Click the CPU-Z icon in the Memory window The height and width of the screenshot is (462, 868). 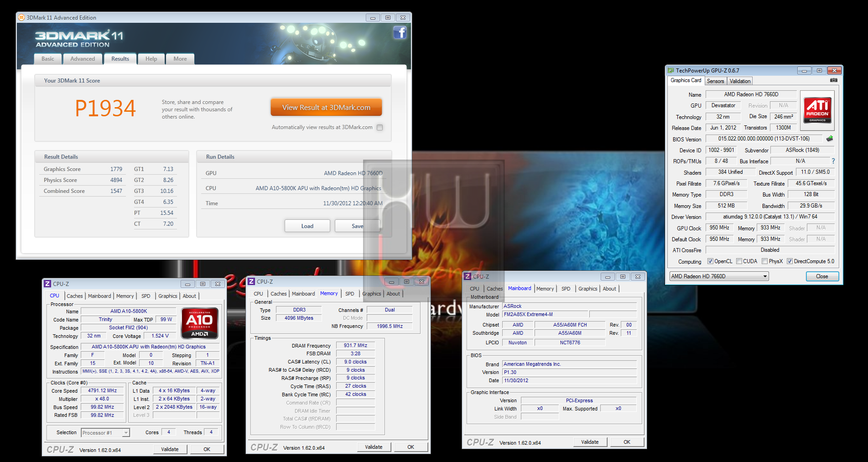coord(251,281)
